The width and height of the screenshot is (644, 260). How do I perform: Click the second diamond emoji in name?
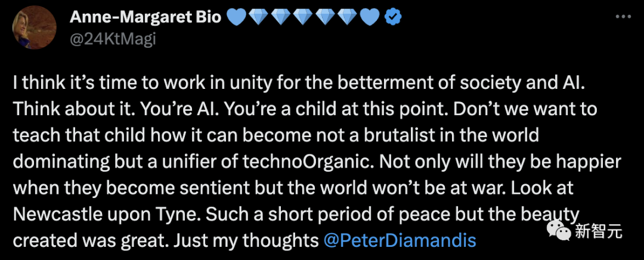coord(280,18)
